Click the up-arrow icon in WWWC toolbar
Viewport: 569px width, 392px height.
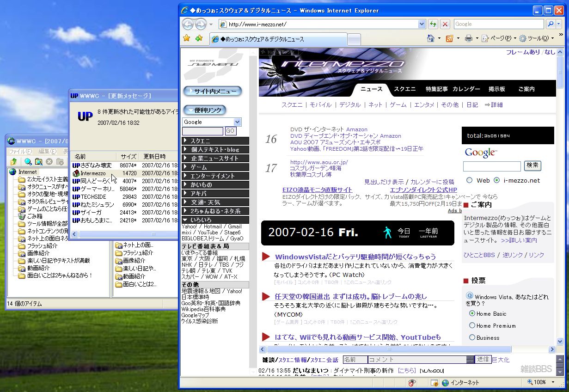14,161
